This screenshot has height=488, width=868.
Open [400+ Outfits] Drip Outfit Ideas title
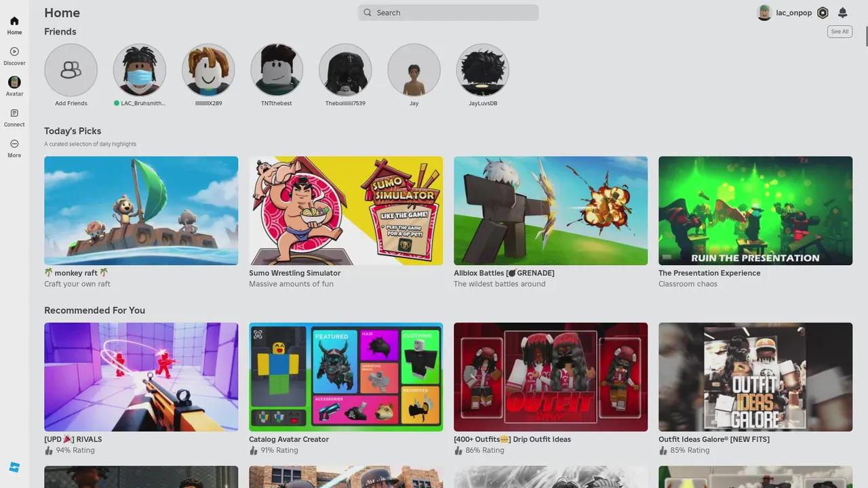pyautogui.click(x=513, y=439)
